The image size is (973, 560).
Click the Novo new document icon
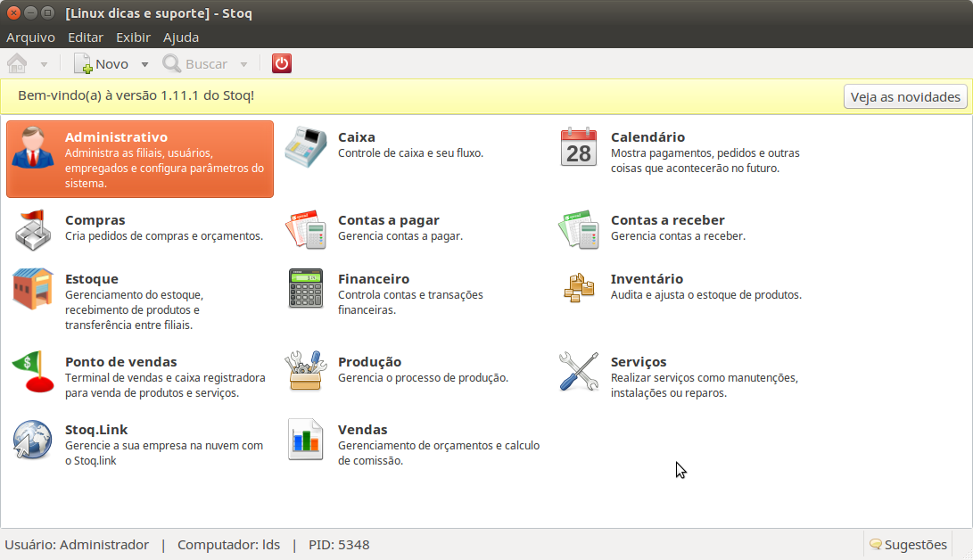coord(83,63)
